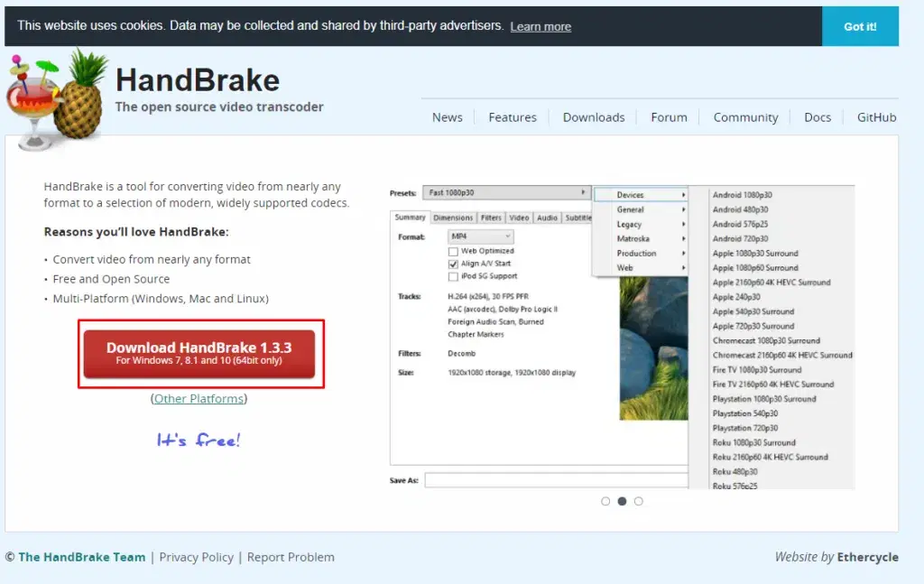Choose Apple 540p30 Surround preset
924x584 pixels.
[753, 311]
